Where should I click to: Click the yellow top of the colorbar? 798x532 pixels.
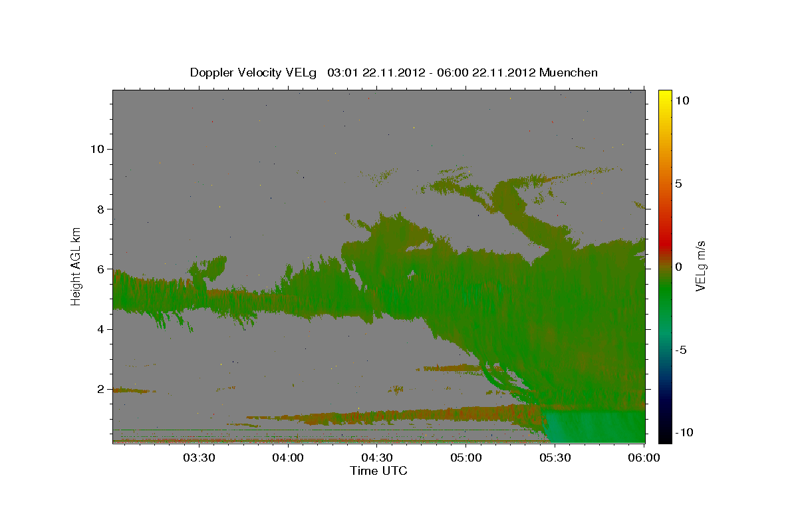664,98
